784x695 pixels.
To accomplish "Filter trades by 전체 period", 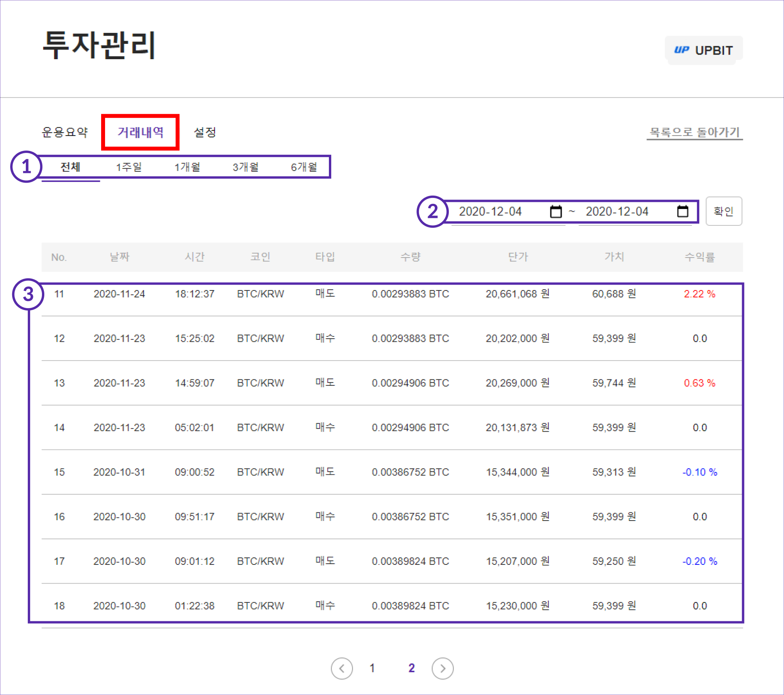I will 71,167.
